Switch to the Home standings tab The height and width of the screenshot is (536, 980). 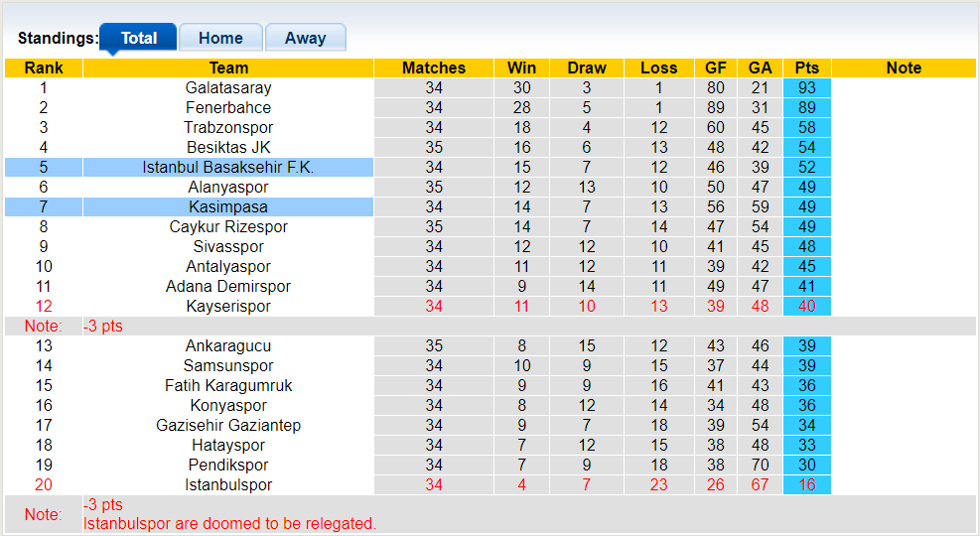[220, 38]
